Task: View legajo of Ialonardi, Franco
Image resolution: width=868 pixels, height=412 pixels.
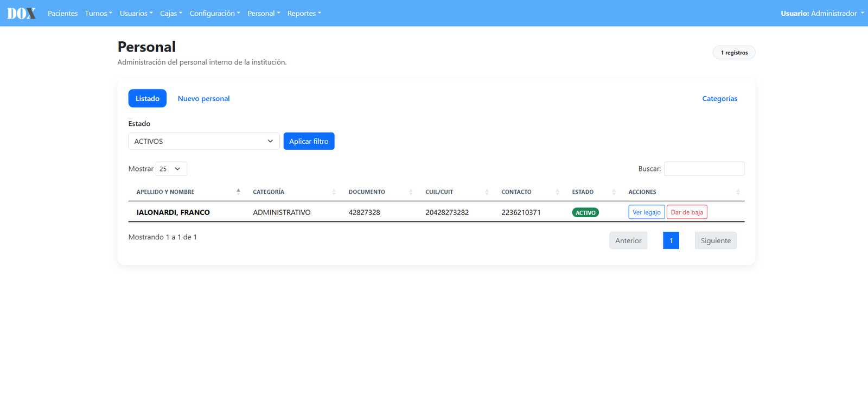Action: pos(647,212)
